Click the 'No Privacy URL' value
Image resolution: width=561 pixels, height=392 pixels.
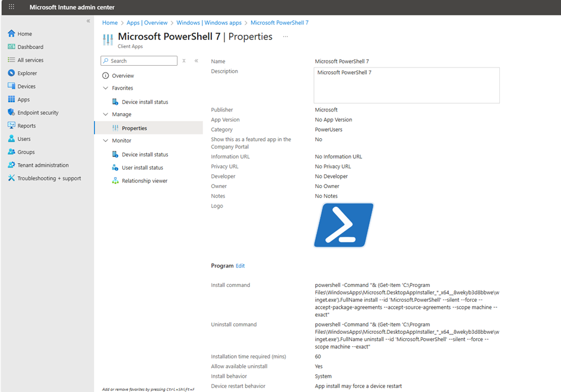tap(332, 167)
